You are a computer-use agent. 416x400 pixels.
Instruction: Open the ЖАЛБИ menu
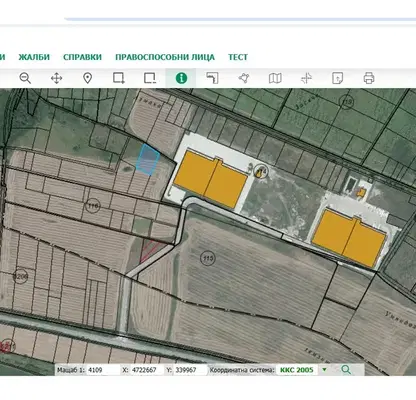[x=34, y=57]
